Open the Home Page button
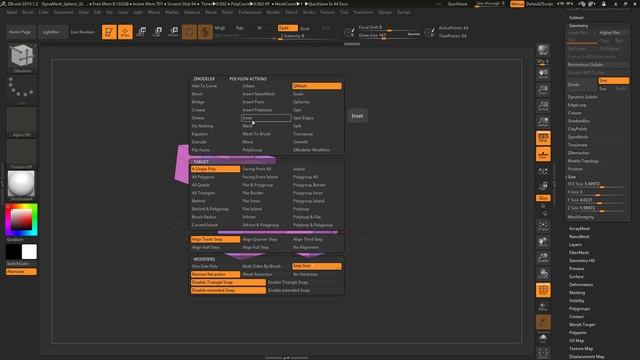This screenshot has height=360, width=640. click(x=20, y=32)
